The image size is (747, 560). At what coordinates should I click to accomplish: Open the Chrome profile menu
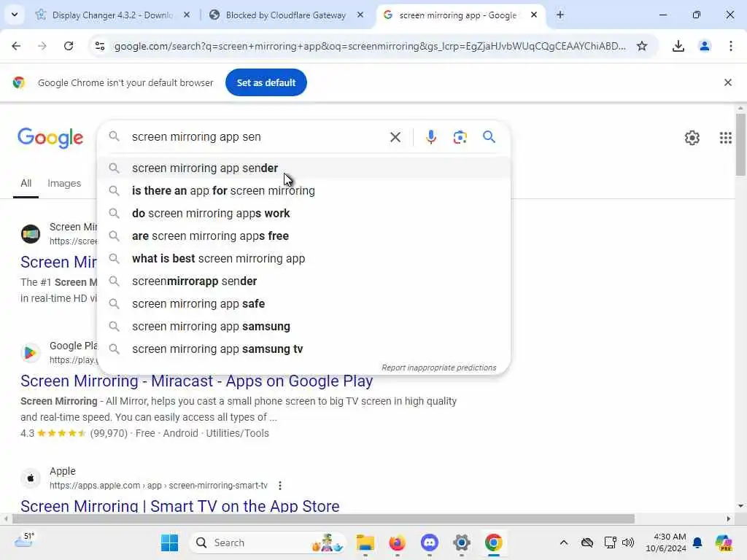click(705, 46)
